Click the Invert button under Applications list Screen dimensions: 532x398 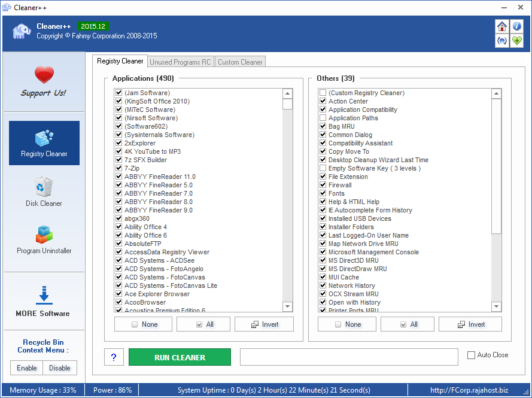pyautogui.click(x=264, y=324)
